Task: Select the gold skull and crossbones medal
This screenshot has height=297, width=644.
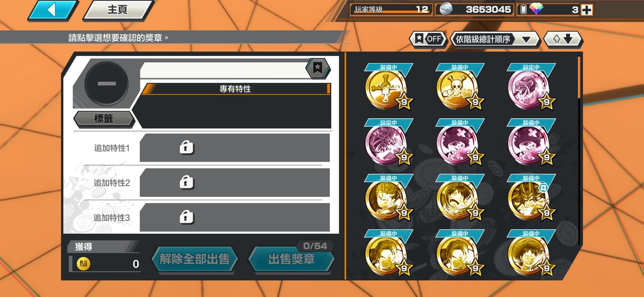Action: [x=457, y=89]
